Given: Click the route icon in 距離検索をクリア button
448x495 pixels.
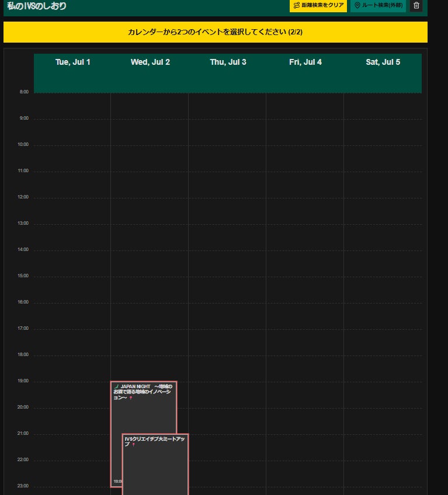Looking at the screenshot, I should [296, 5].
